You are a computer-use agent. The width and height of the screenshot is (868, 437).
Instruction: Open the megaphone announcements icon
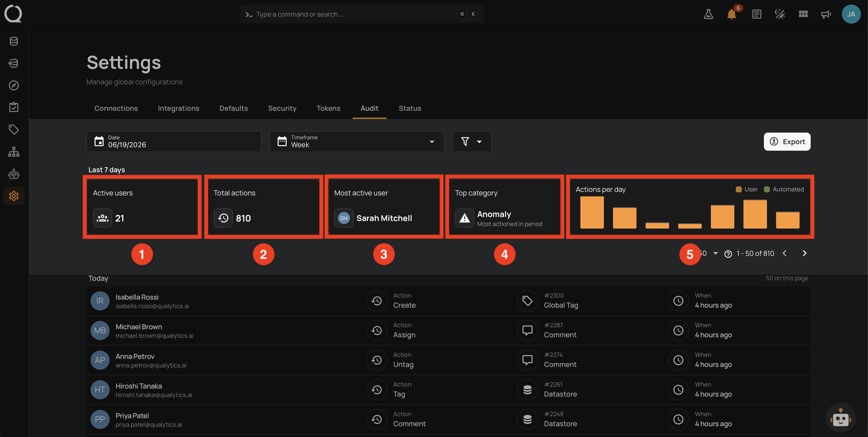click(x=826, y=14)
